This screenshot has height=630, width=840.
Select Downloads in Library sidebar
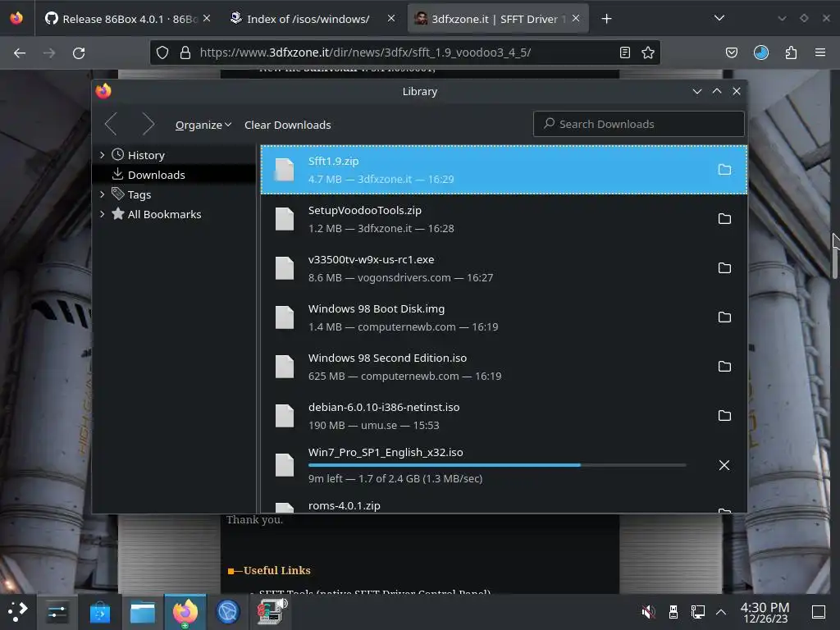tap(174, 175)
